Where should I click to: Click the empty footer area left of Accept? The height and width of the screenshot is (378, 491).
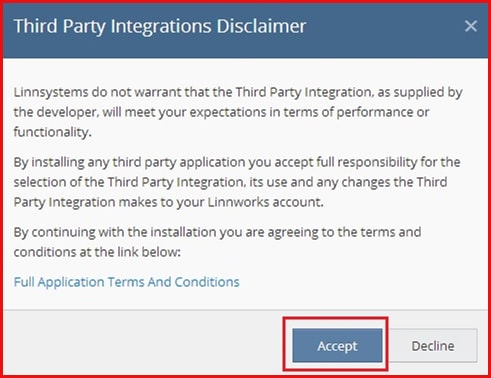143,343
